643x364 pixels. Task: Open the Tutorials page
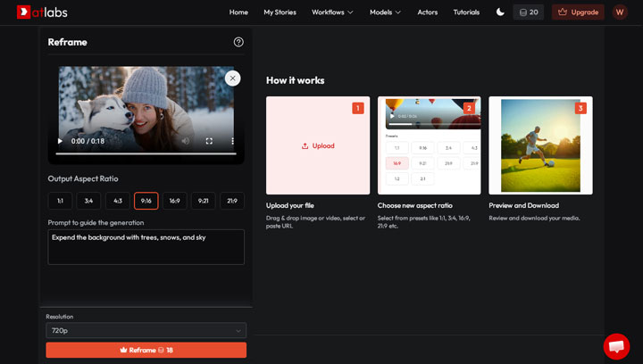point(466,12)
